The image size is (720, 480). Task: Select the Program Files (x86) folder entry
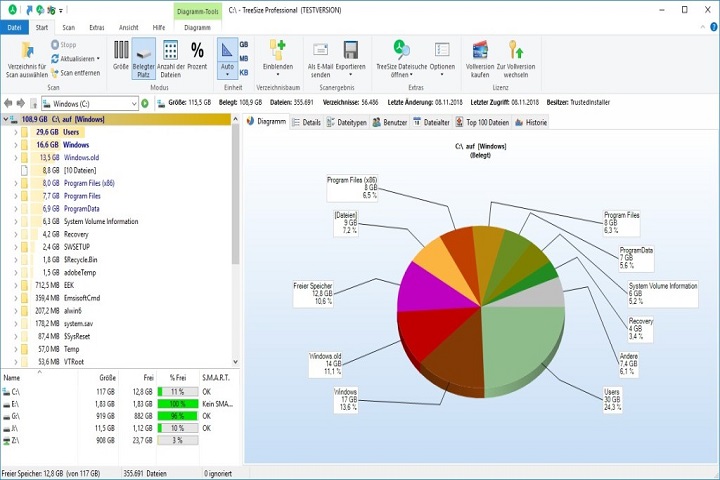pos(88,183)
